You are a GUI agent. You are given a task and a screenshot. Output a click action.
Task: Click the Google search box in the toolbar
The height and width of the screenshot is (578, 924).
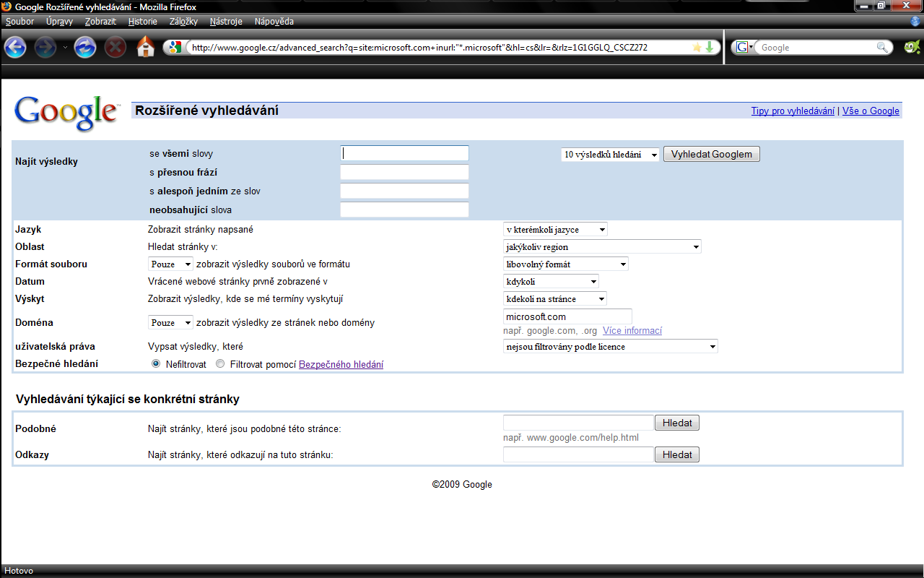(x=816, y=48)
